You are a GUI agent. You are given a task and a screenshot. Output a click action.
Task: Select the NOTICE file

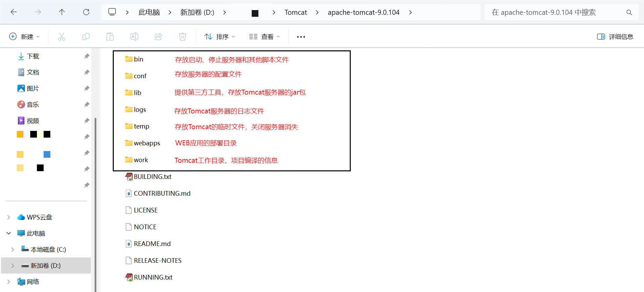pos(141,227)
